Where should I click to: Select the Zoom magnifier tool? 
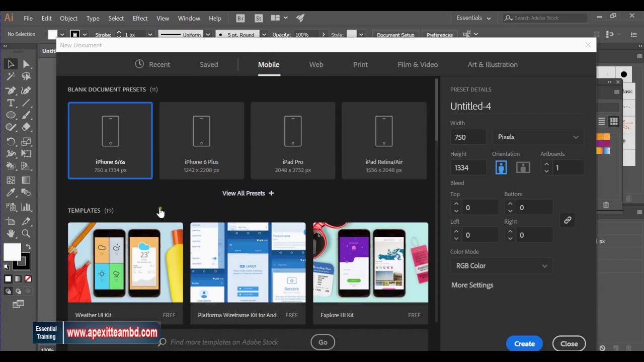click(x=26, y=234)
